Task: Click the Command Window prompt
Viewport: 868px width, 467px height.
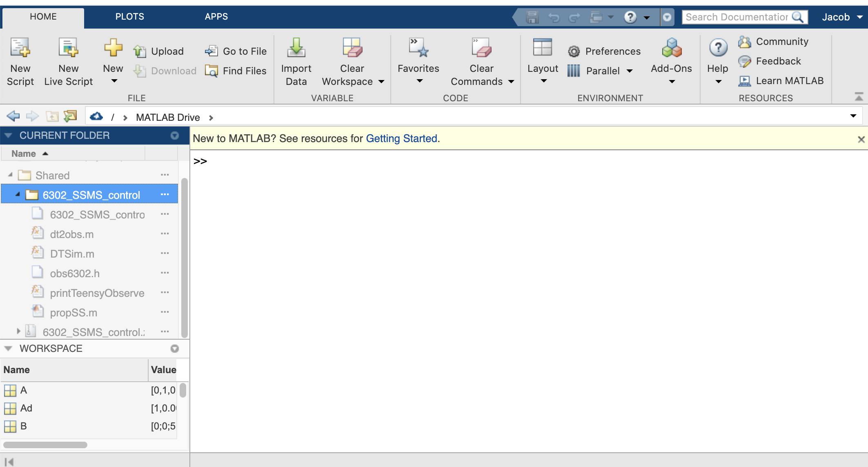Action: pyautogui.click(x=200, y=161)
